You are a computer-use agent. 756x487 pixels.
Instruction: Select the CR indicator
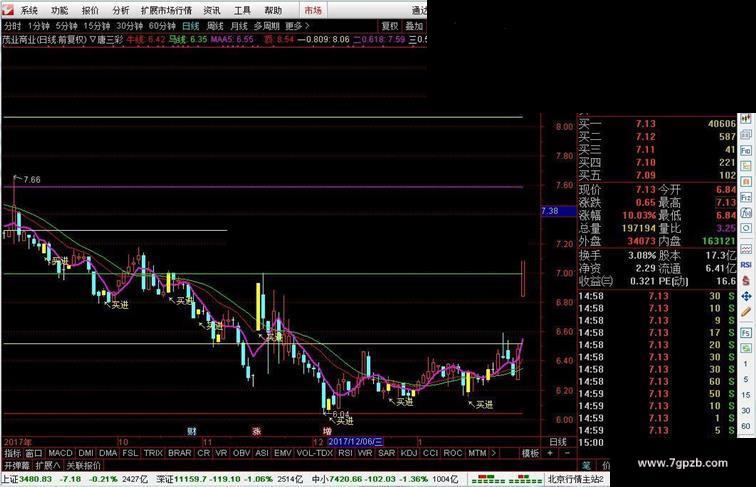click(x=203, y=453)
